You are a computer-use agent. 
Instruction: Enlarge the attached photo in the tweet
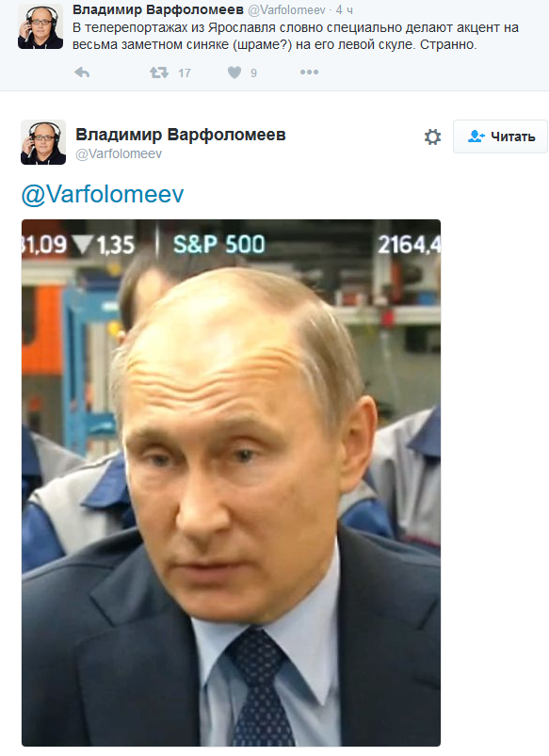click(x=231, y=483)
